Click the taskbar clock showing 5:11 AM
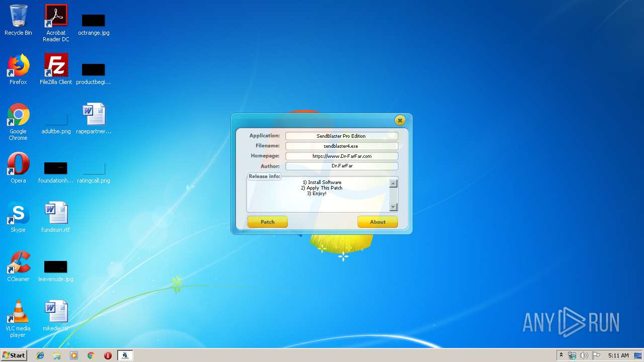Image resolution: width=644 pixels, height=362 pixels. (x=618, y=355)
